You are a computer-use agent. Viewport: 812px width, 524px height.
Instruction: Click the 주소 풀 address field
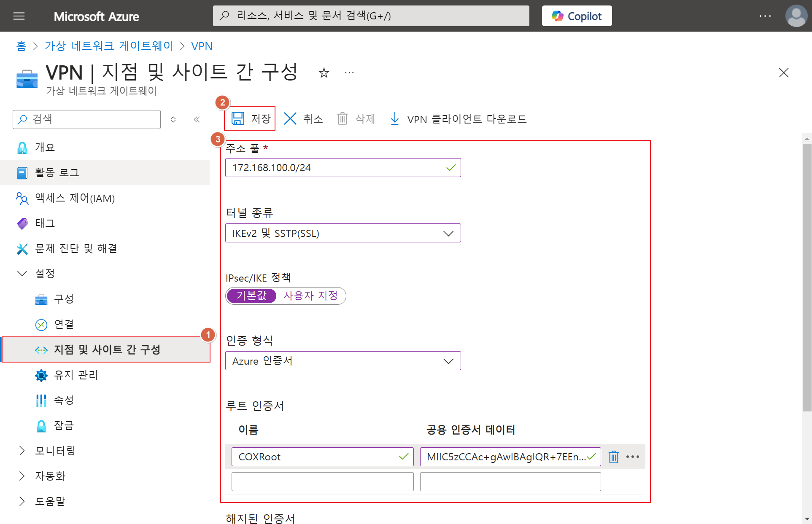[337, 168]
